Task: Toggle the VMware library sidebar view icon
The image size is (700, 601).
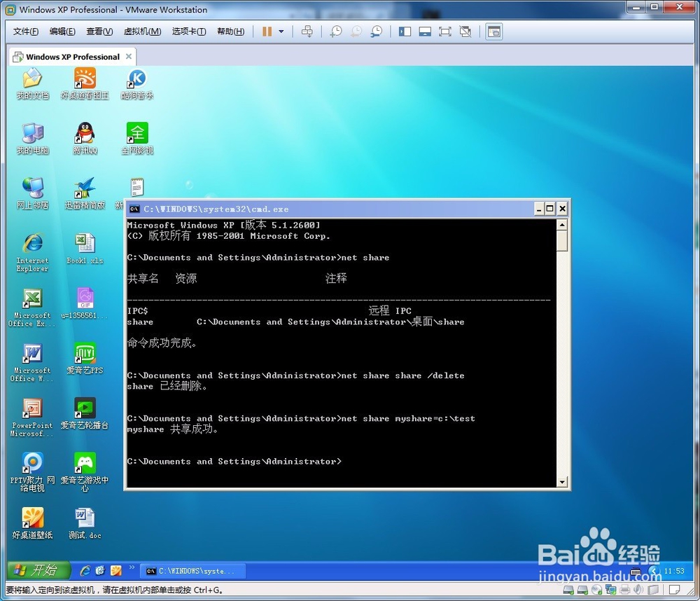Action: (405, 32)
